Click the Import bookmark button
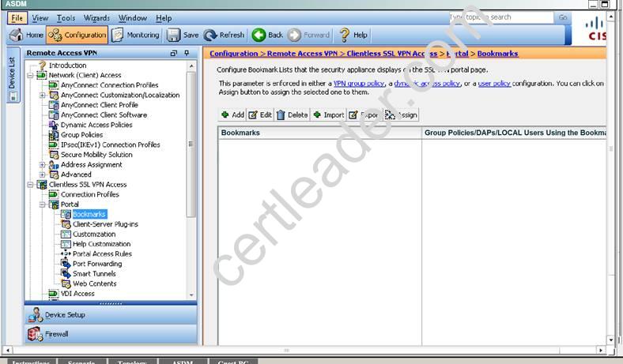Screen dimensions: 623x364 (x=329, y=114)
